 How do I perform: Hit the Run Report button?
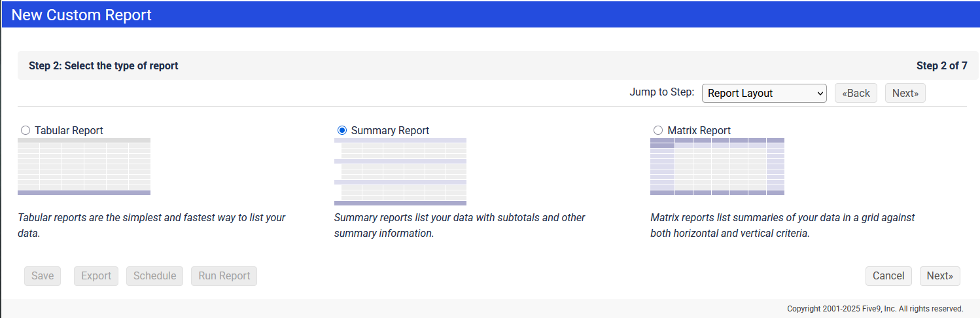(224, 275)
